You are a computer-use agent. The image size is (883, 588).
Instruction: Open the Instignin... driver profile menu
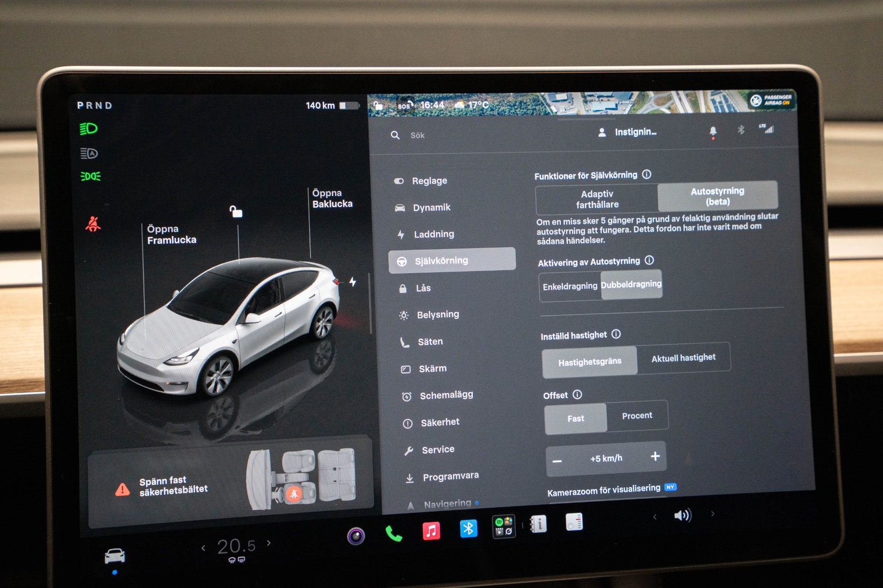pos(627,132)
